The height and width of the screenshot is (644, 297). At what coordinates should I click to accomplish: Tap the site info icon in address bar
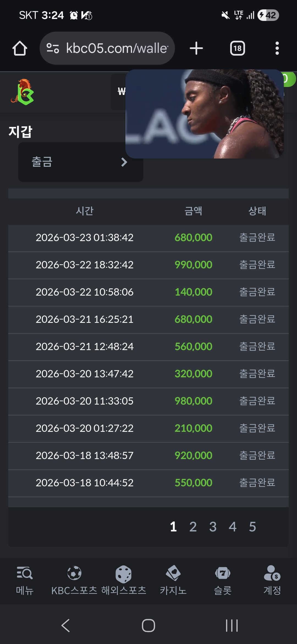[53, 48]
